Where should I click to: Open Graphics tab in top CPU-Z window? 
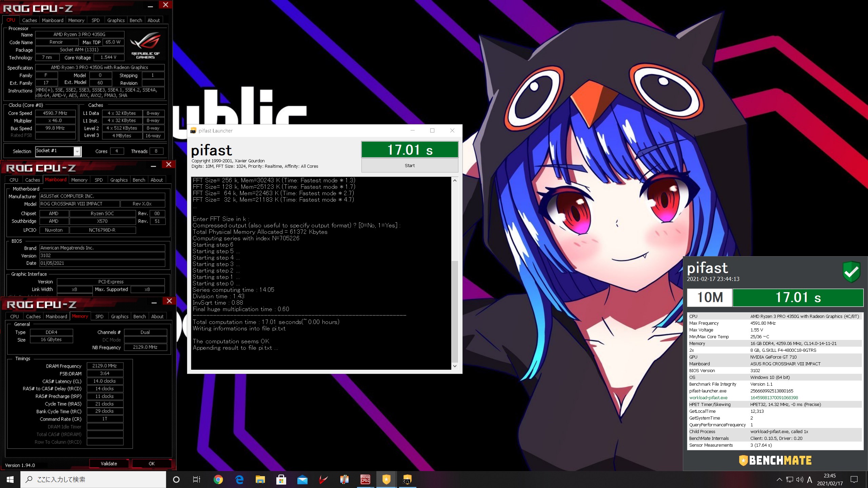pos(116,20)
